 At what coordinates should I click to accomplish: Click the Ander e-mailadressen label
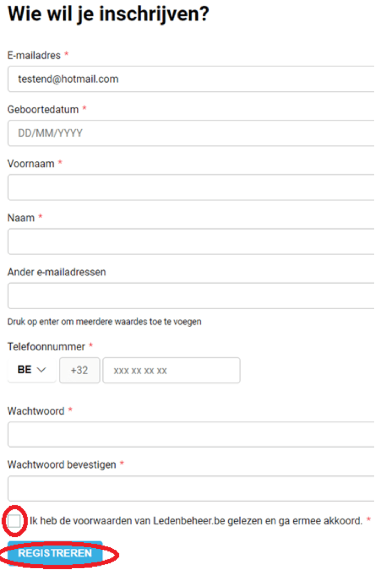click(57, 272)
